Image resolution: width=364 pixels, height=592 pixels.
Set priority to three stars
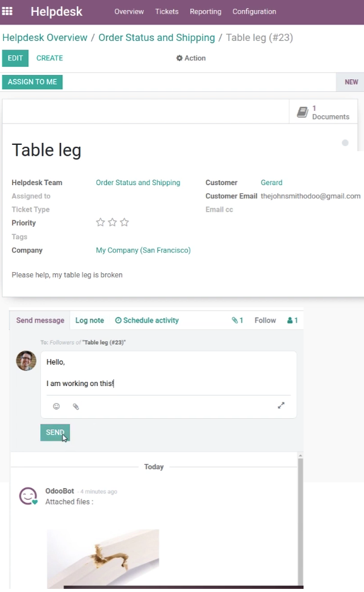(x=124, y=222)
